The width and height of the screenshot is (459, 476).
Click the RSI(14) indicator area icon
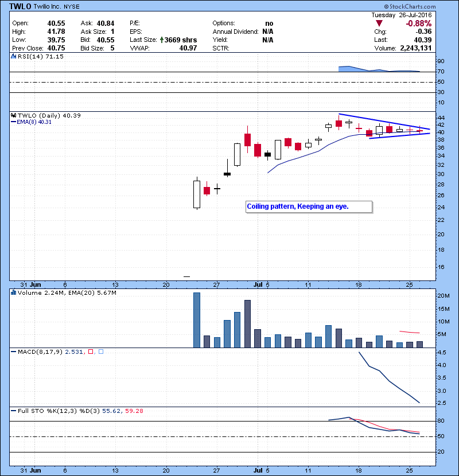(13, 56)
